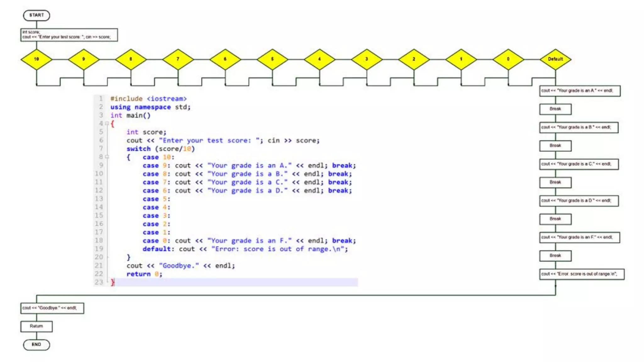Select the Break box below the grade B output

(555, 146)
